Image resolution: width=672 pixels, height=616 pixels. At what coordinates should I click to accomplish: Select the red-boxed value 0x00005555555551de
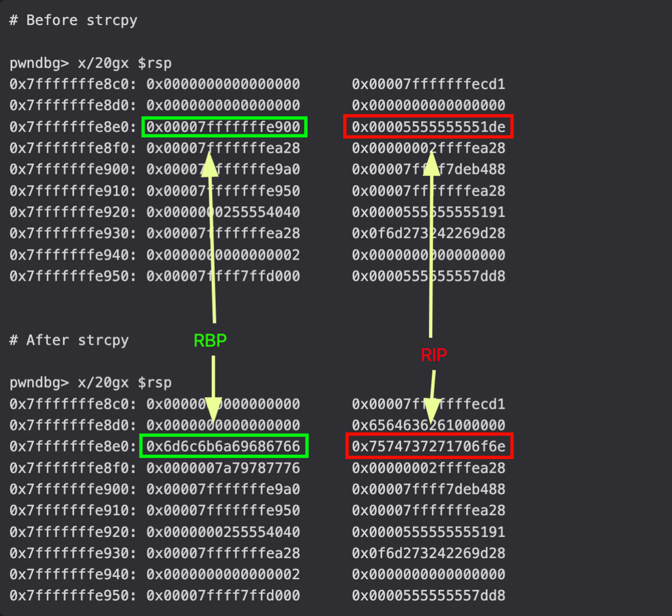[428, 127]
